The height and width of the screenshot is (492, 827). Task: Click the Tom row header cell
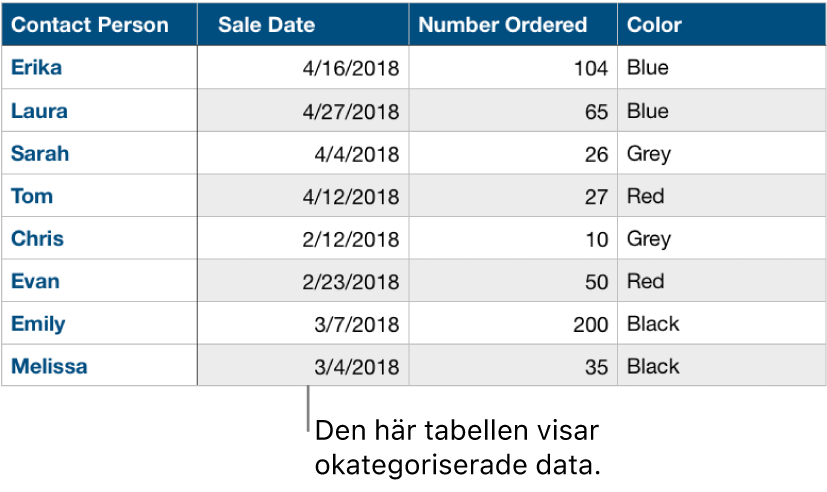click(x=33, y=196)
